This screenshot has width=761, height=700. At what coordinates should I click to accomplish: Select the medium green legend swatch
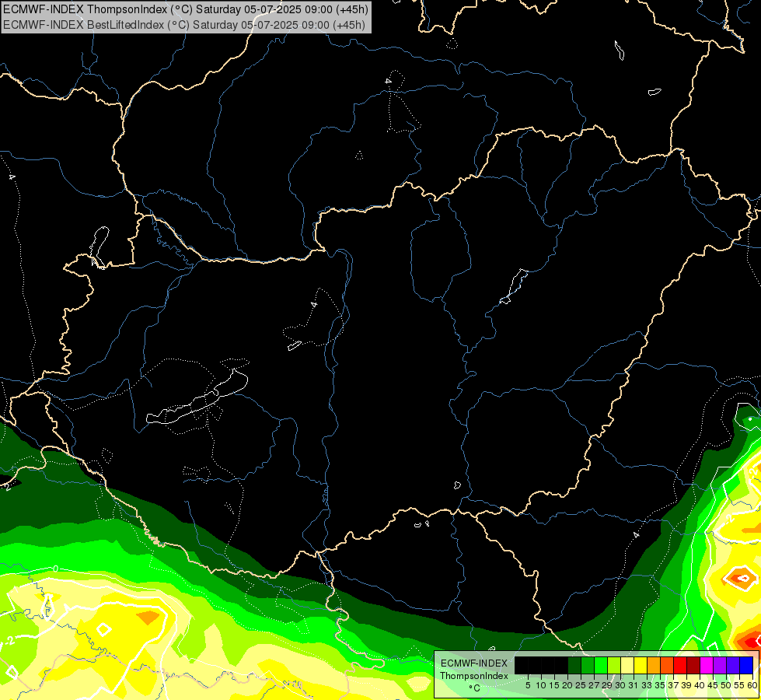(x=588, y=665)
